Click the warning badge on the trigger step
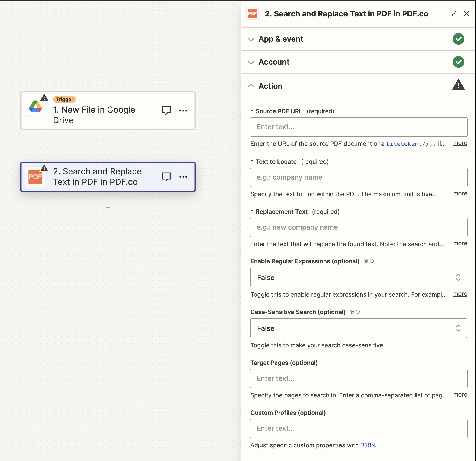The height and width of the screenshot is (461, 476). [44, 97]
